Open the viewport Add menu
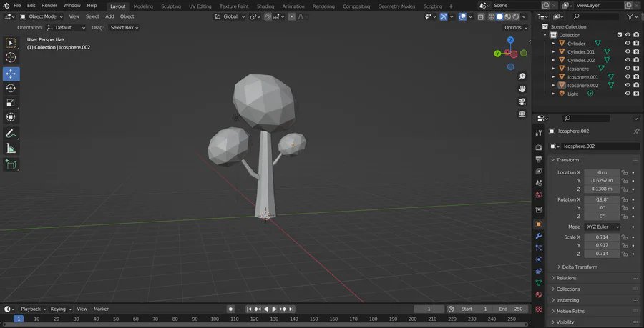Image resolution: width=644 pixels, height=328 pixels. 109,16
